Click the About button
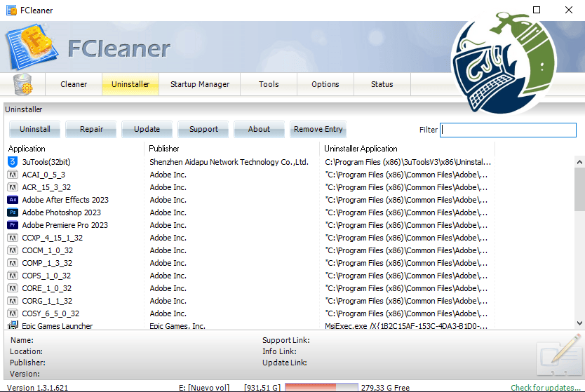The height and width of the screenshot is (392, 585). 259,129
